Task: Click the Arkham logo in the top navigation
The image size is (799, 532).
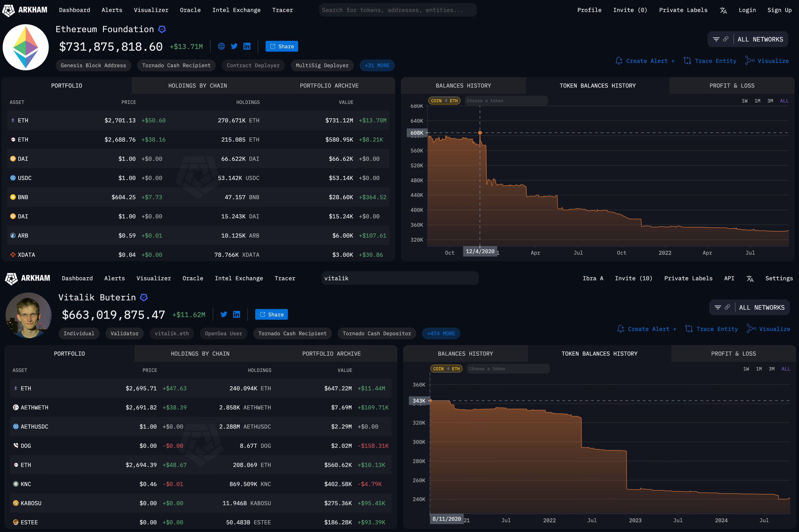Action: 24,10
